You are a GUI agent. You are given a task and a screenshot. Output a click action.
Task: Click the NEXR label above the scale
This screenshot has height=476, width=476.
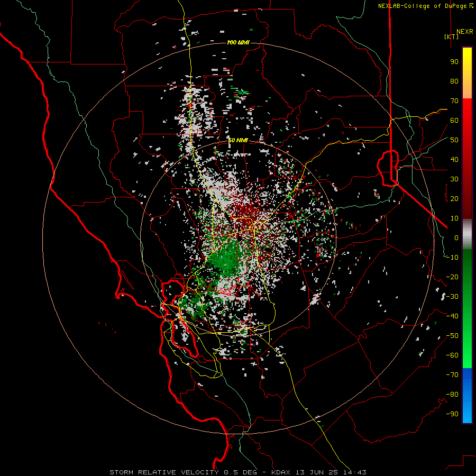point(464,32)
